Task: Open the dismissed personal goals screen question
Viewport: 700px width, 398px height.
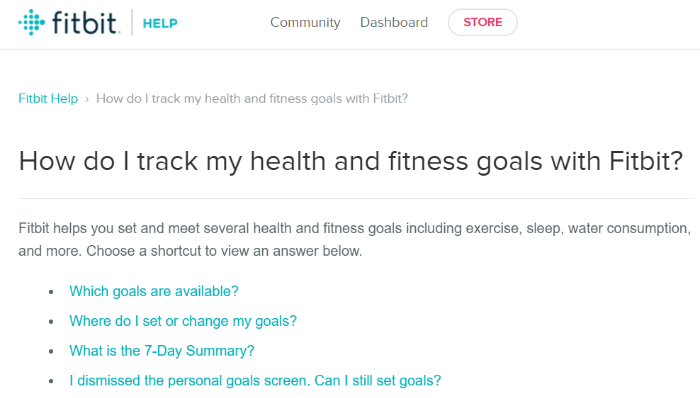Action: coord(255,381)
